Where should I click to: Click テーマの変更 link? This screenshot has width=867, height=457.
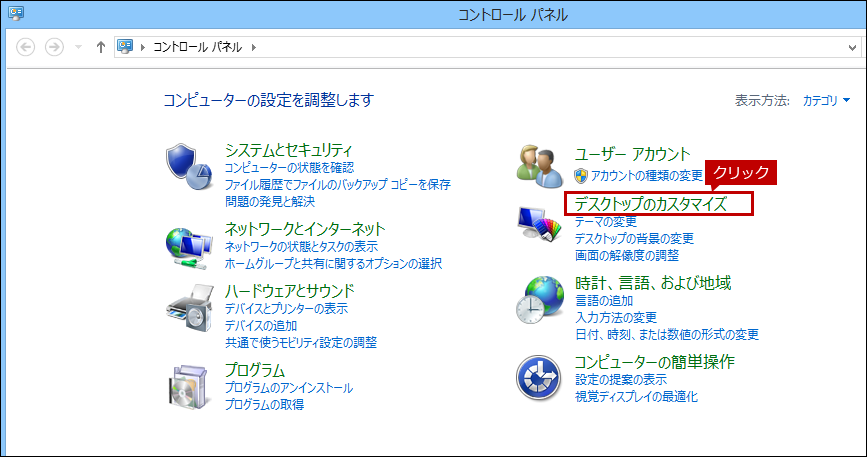click(606, 222)
